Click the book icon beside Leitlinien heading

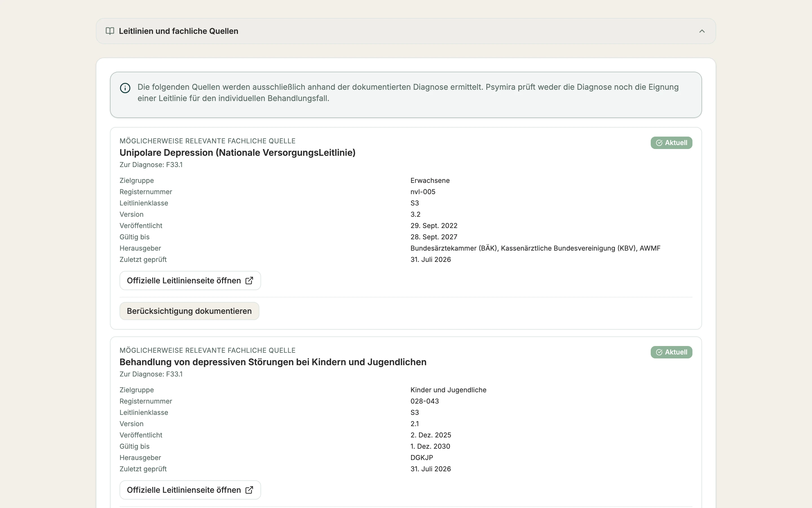click(x=110, y=31)
